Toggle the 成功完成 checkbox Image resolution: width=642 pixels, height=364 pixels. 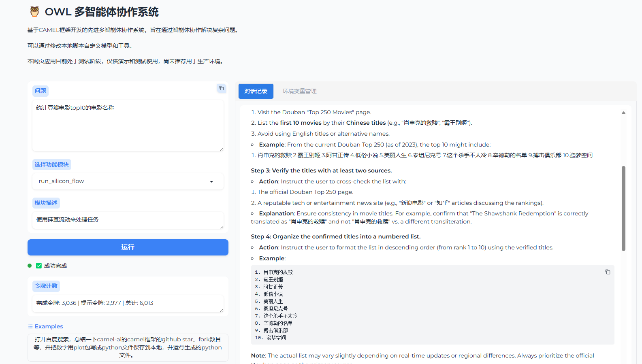[39, 266]
